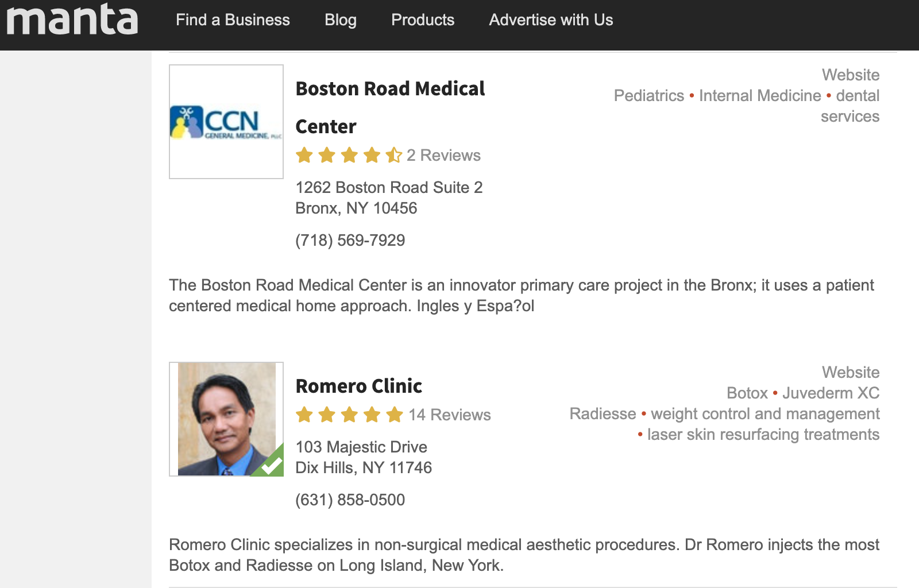919x588 pixels.
Task: Click Romero Clinic five-star rating
Action: 349,415
